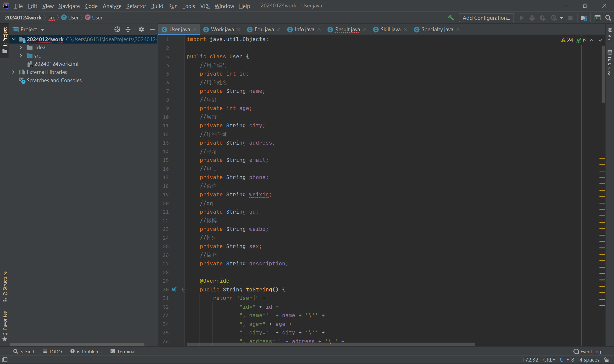Toggle the Database side panel

click(609, 64)
